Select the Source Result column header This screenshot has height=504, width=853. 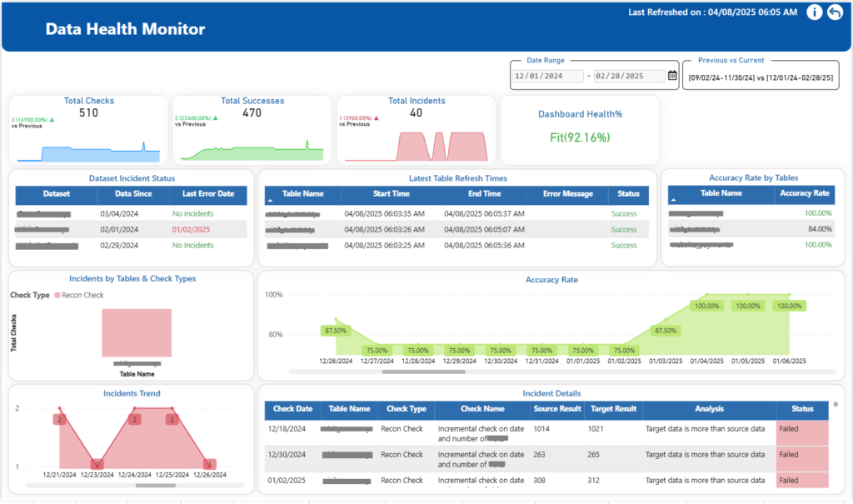556,409
